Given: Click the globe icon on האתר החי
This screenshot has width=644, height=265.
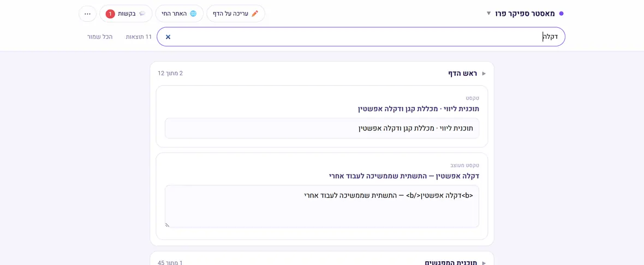Looking at the screenshot, I should pos(193,14).
